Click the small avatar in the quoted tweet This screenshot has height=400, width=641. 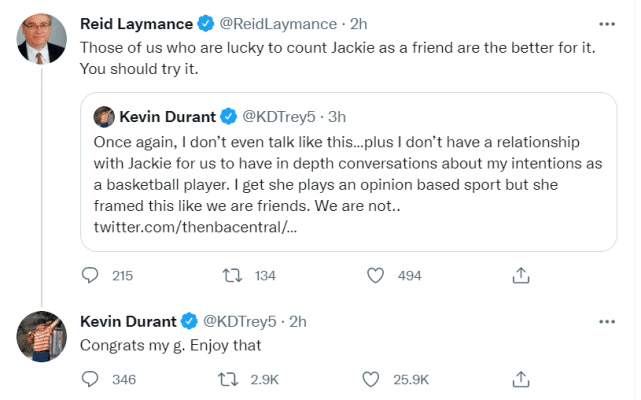tap(103, 117)
